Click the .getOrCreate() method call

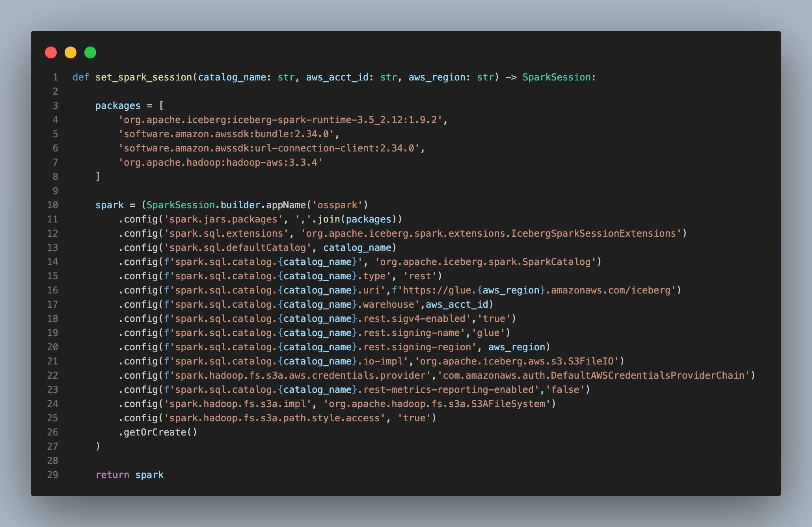pos(158,432)
